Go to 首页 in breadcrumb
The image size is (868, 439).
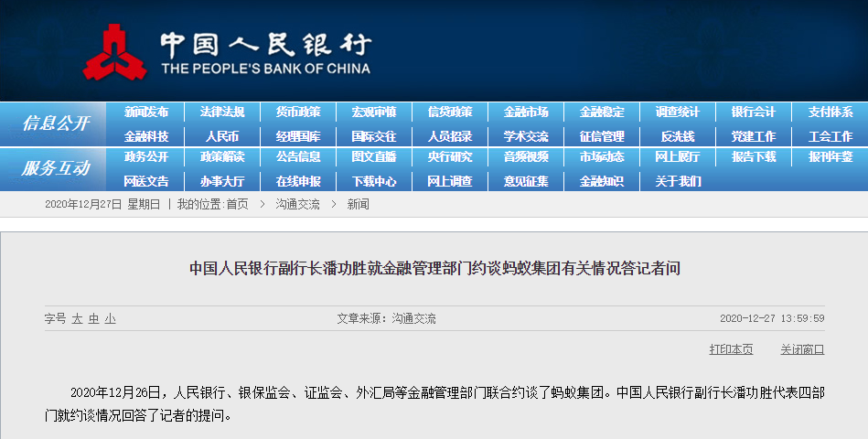pyautogui.click(x=237, y=204)
